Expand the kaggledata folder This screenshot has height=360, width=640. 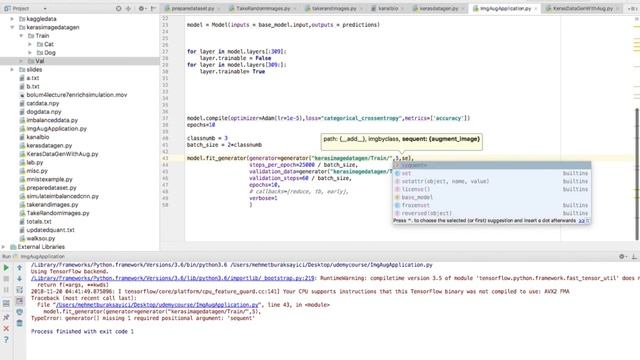[x=12, y=19]
